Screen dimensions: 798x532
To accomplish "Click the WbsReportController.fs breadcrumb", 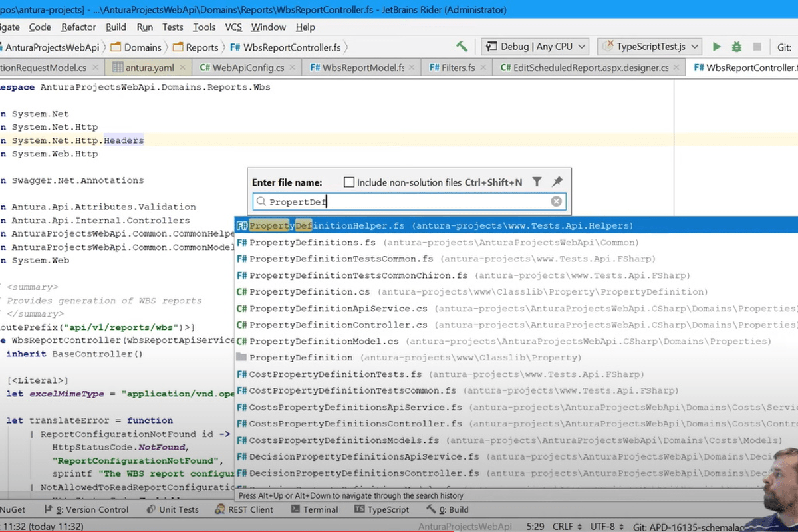I will (x=286, y=47).
